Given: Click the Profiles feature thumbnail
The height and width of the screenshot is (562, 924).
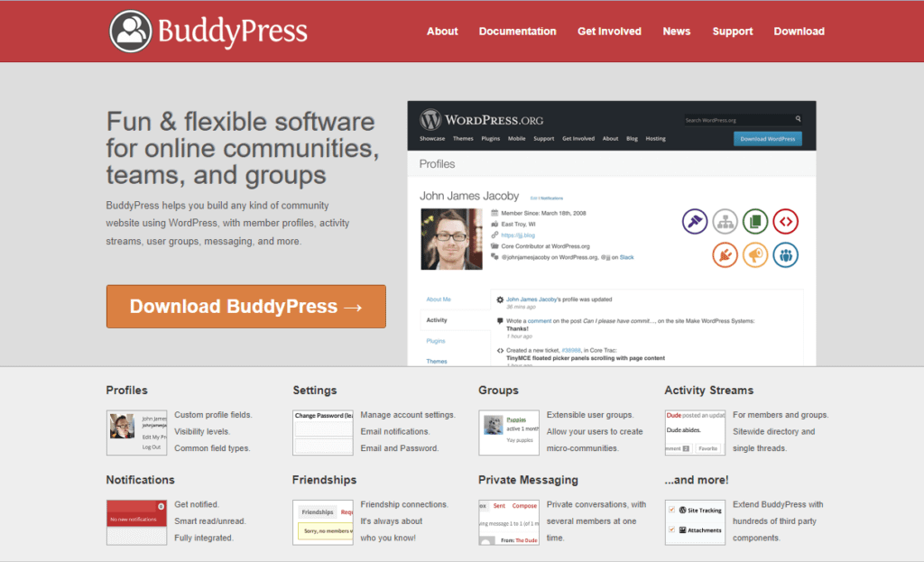Looking at the screenshot, I should 137,432.
